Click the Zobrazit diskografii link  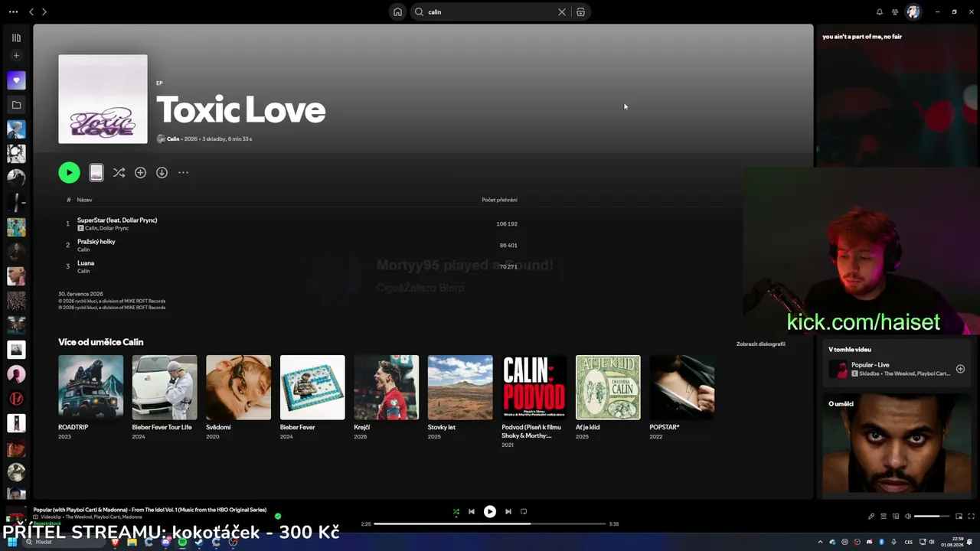(761, 344)
